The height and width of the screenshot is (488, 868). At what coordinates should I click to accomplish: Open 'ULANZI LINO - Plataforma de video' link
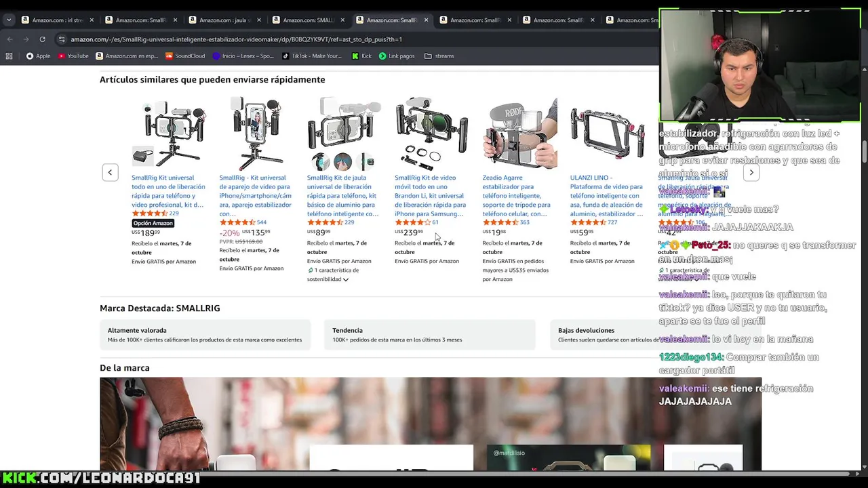coord(607,195)
